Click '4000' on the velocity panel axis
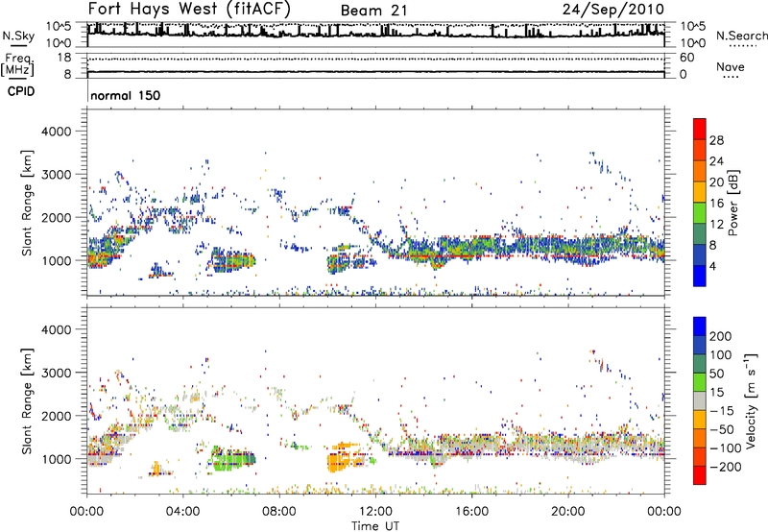Screen dimensions: 768x532 pyautogui.click(x=57, y=329)
